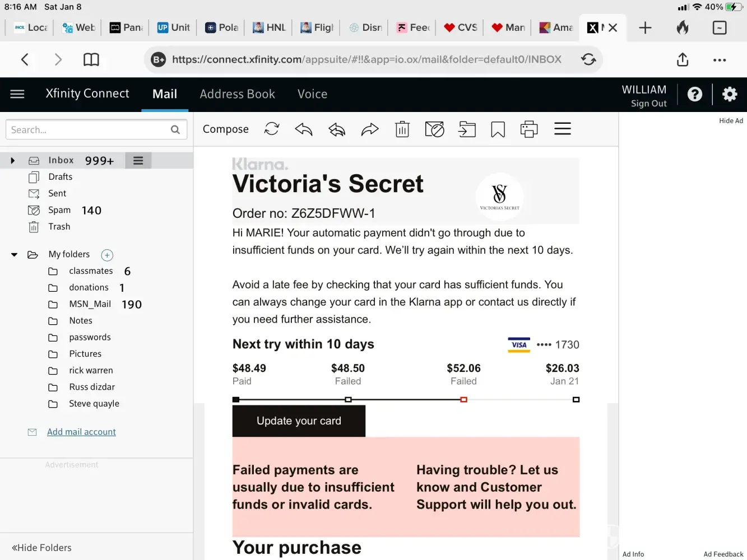Image resolution: width=747 pixels, height=560 pixels.
Task: Click the Add mail account link
Action: point(82,432)
